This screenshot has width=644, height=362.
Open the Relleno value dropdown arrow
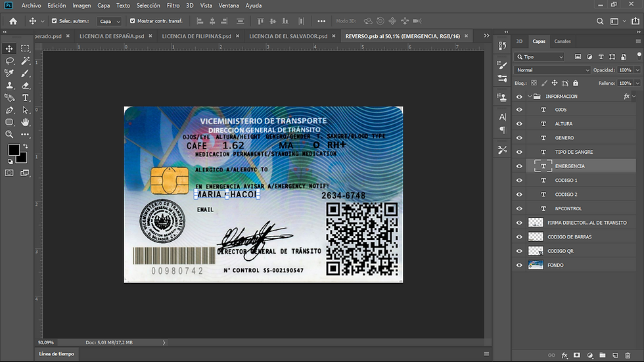point(637,83)
